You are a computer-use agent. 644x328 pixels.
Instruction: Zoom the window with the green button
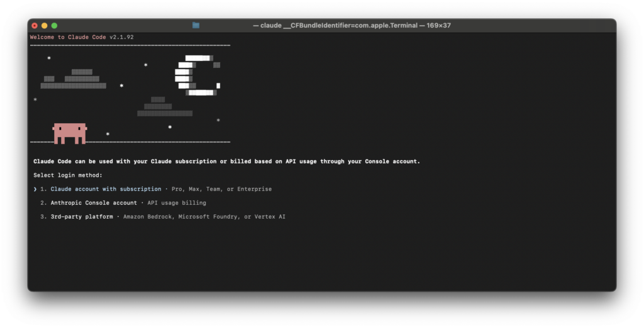(55, 26)
